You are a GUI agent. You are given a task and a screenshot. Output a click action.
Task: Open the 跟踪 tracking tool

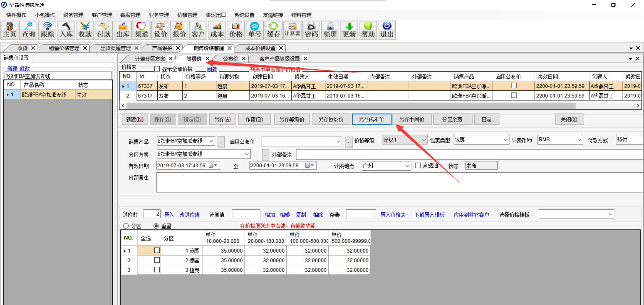pyautogui.click(x=47, y=30)
